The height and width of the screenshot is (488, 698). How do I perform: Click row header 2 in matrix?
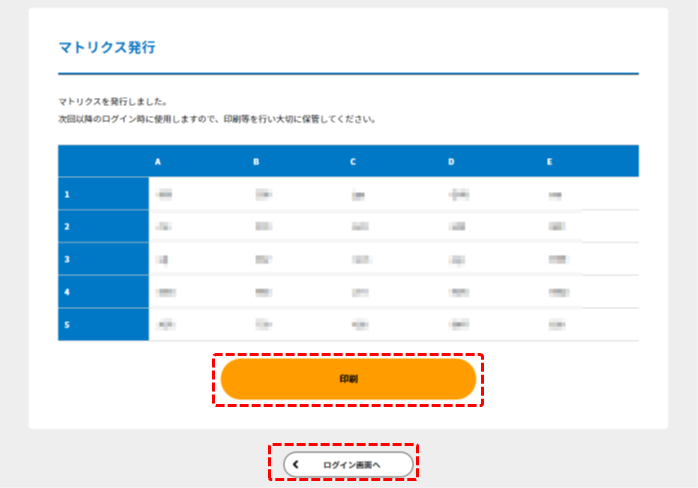pos(103,226)
